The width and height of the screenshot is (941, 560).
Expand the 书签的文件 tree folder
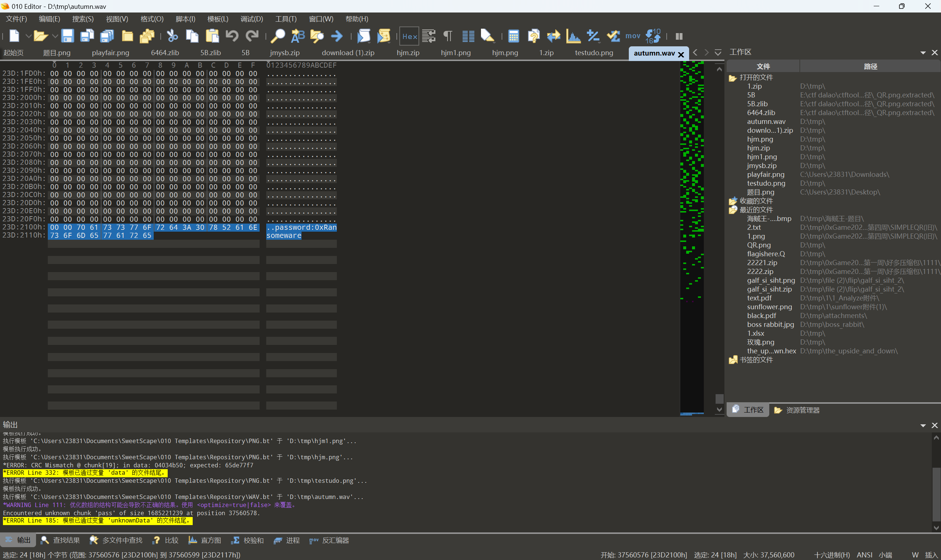[733, 360]
